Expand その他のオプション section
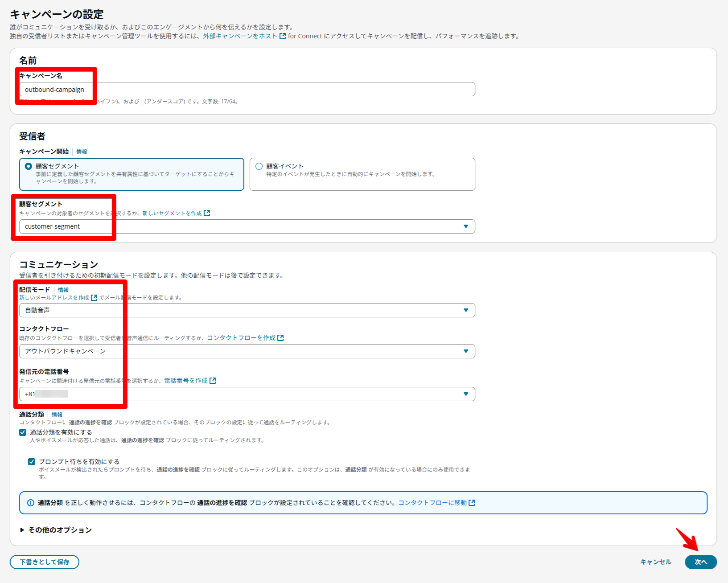728x583 pixels. tap(56, 530)
